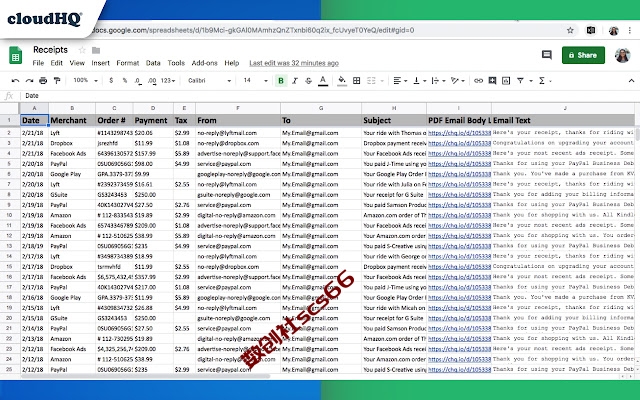Bookmark the page with the star icon
The image size is (640, 400).
pyautogui.click(x=570, y=30)
